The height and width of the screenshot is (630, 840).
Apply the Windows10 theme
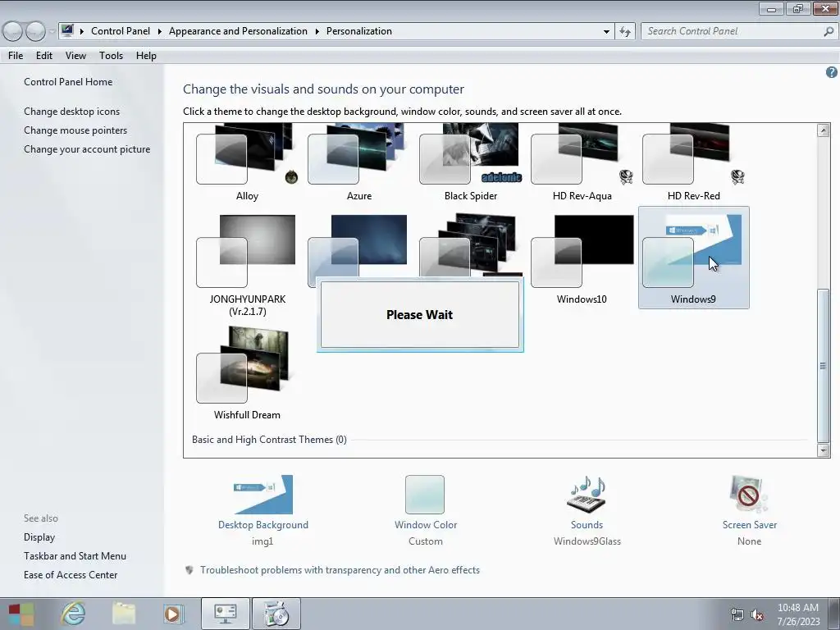pyautogui.click(x=582, y=258)
